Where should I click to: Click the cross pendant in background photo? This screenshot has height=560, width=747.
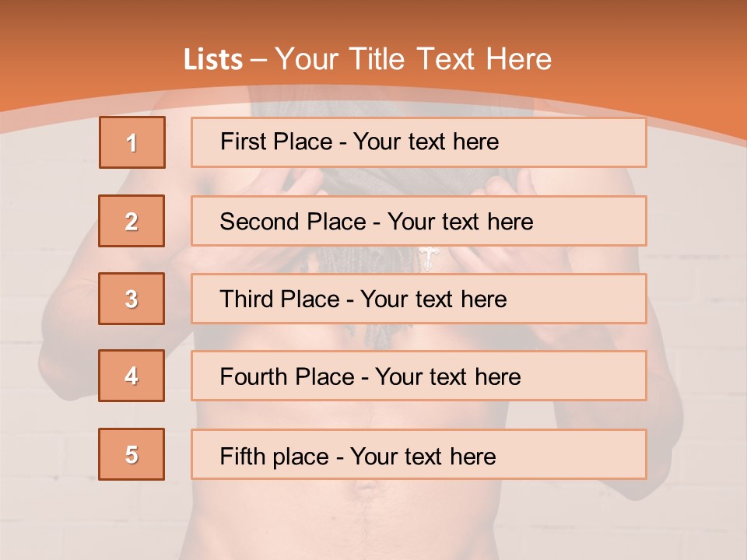(428, 257)
